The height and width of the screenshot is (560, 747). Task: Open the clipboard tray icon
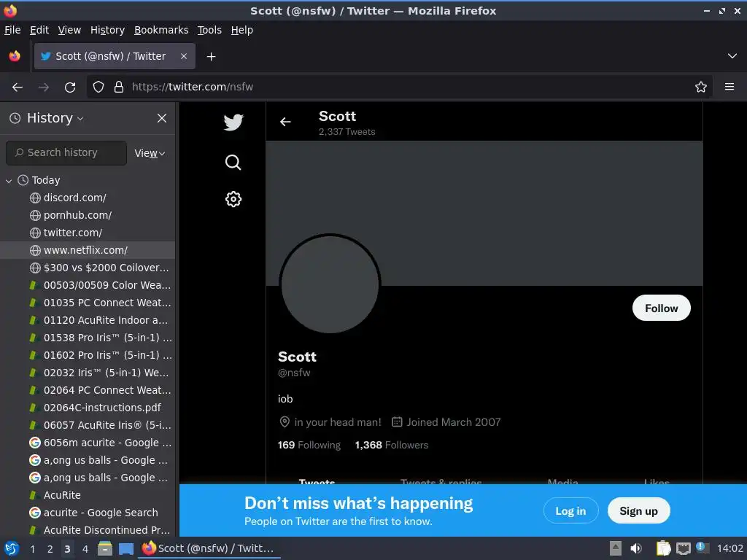(x=663, y=548)
